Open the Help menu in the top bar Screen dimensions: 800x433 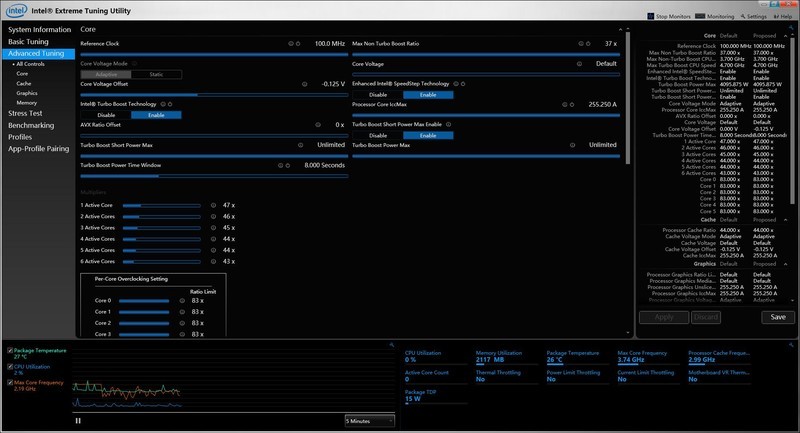[x=783, y=16]
